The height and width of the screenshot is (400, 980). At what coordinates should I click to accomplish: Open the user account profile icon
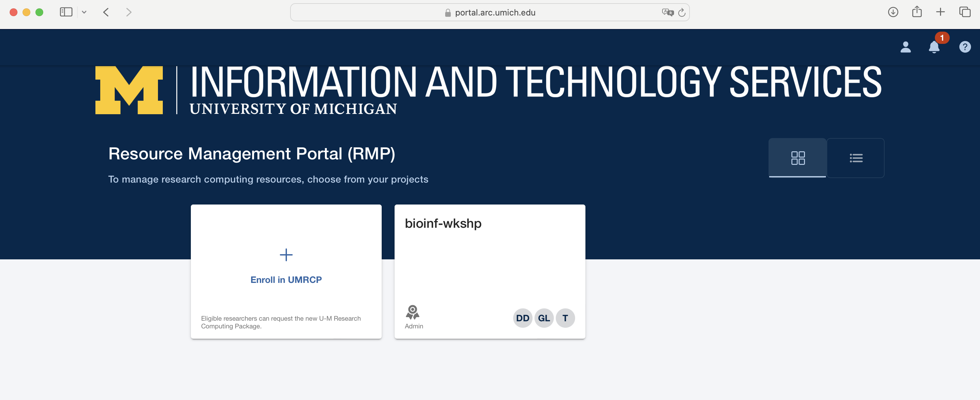[x=906, y=47]
